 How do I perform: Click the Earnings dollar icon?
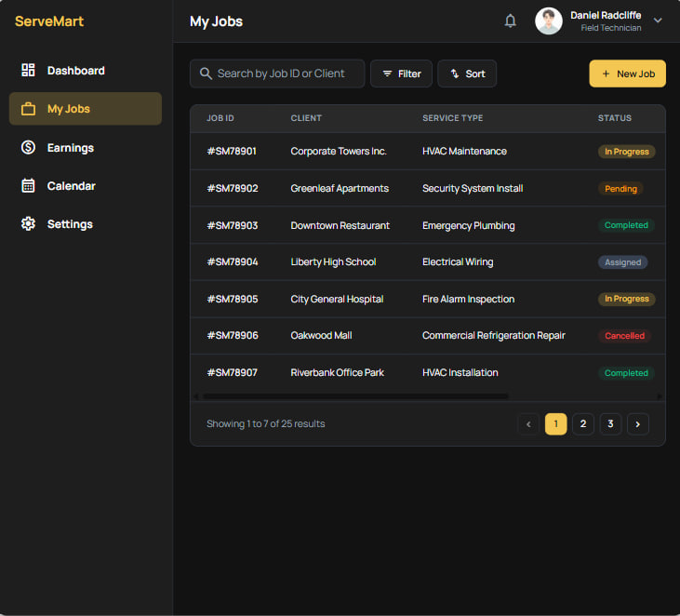(28, 148)
